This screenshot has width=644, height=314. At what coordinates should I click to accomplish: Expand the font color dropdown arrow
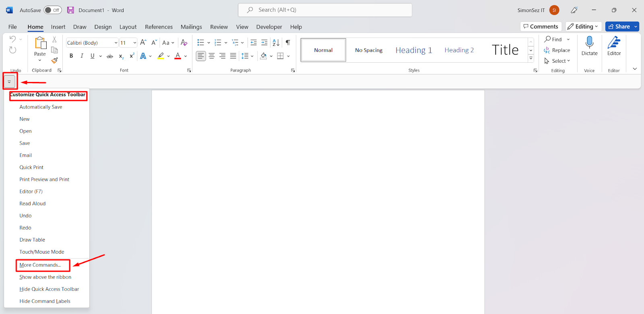pyautogui.click(x=186, y=56)
